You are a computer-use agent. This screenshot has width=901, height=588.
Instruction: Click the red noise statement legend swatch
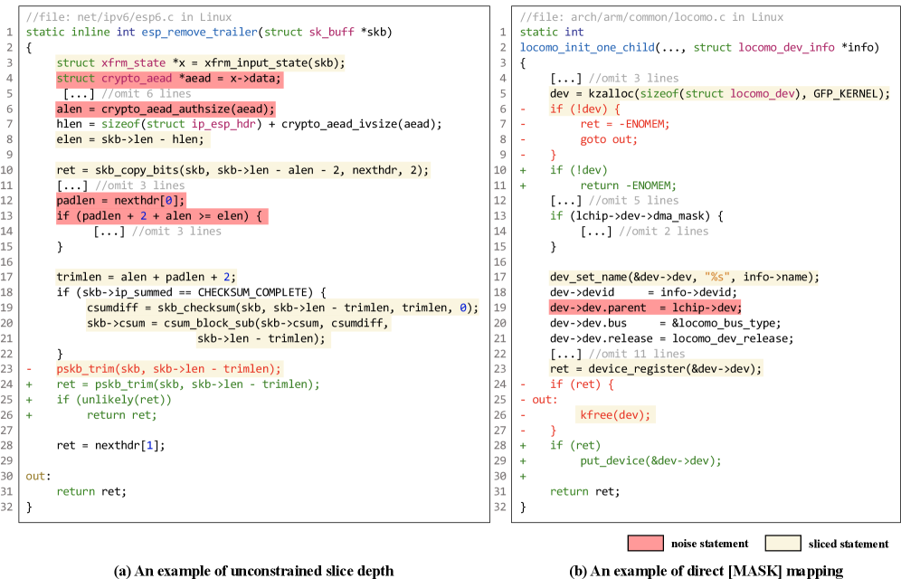pyautogui.click(x=645, y=543)
